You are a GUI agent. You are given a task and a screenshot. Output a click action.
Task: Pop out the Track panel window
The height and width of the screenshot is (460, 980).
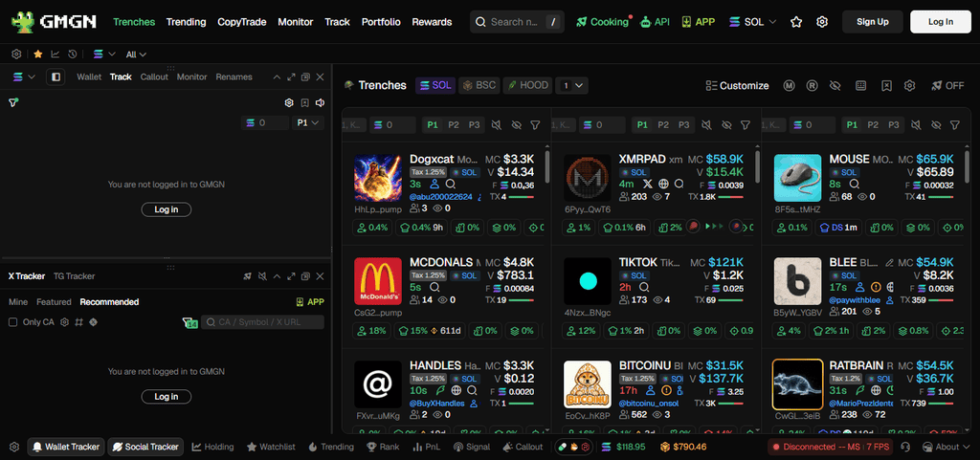305,77
